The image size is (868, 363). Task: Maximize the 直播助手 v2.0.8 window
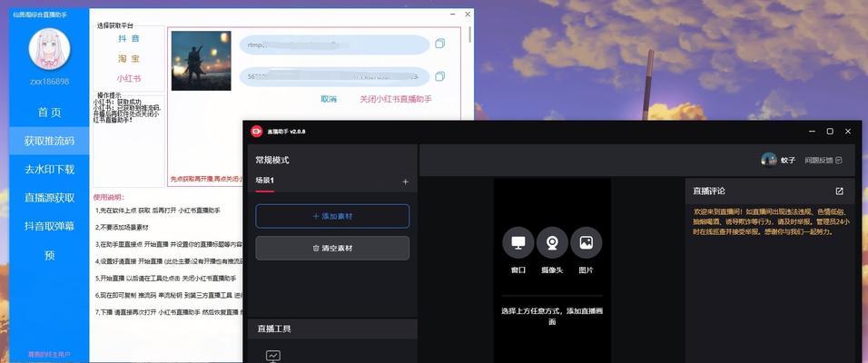coord(830,132)
